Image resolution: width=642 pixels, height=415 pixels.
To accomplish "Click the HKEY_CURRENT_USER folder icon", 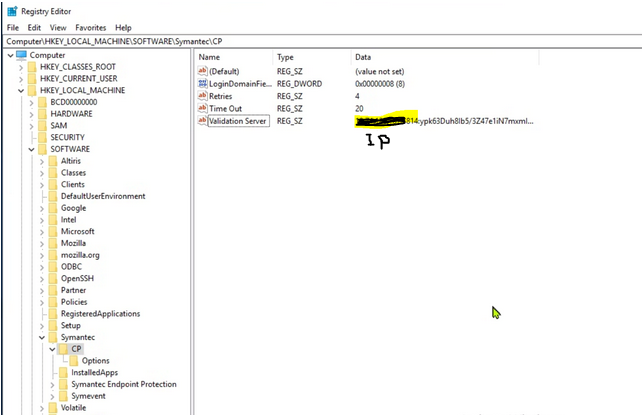I will tap(32, 79).
